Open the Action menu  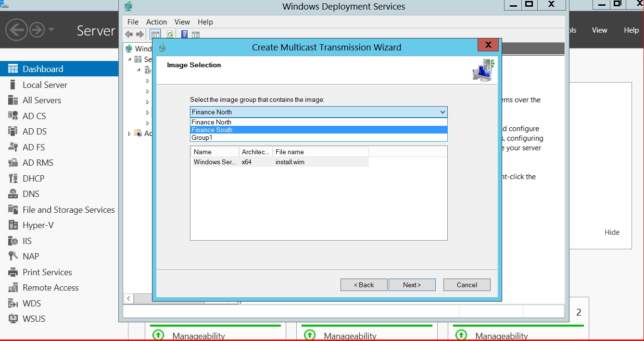point(156,22)
